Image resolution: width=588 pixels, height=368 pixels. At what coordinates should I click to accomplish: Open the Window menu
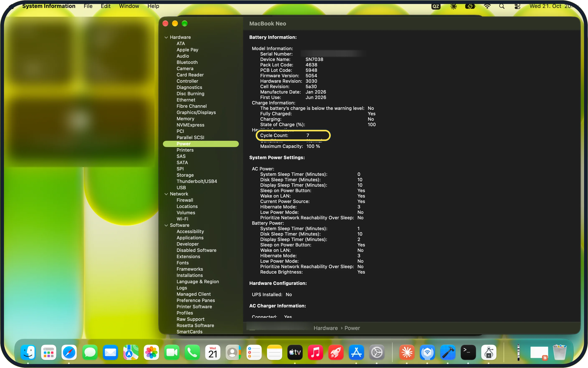pyautogui.click(x=129, y=6)
